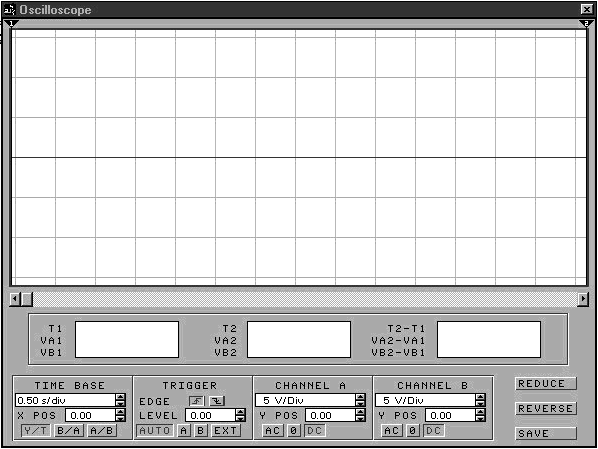
Task: Click the time base X POS field
Action: [x=90, y=415]
